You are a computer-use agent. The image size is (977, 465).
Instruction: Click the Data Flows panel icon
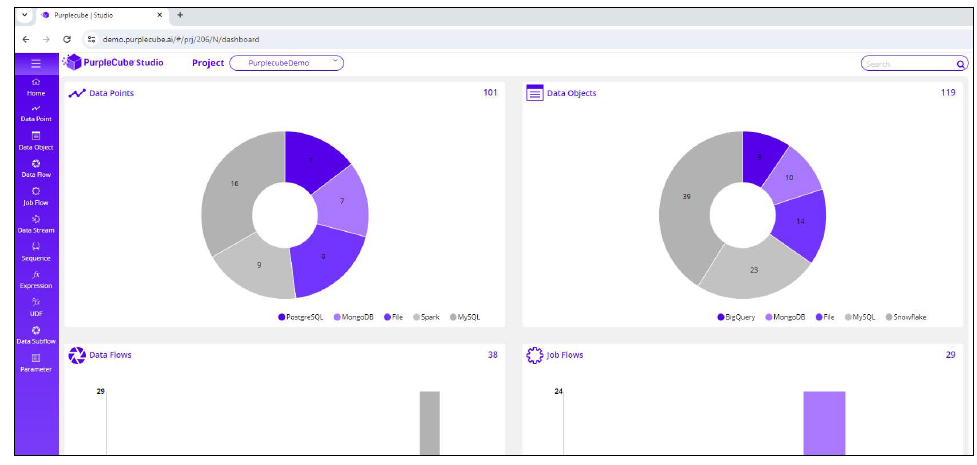coord(77,355)
